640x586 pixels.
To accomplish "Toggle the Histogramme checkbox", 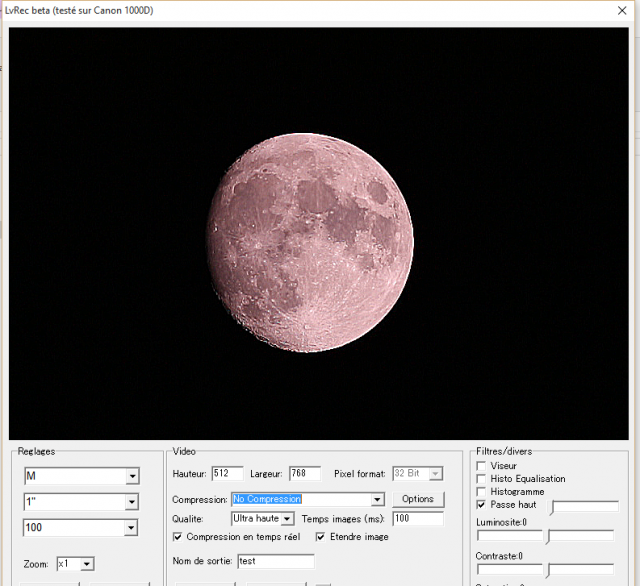I will pyautogui.click(x=481, y=492).
